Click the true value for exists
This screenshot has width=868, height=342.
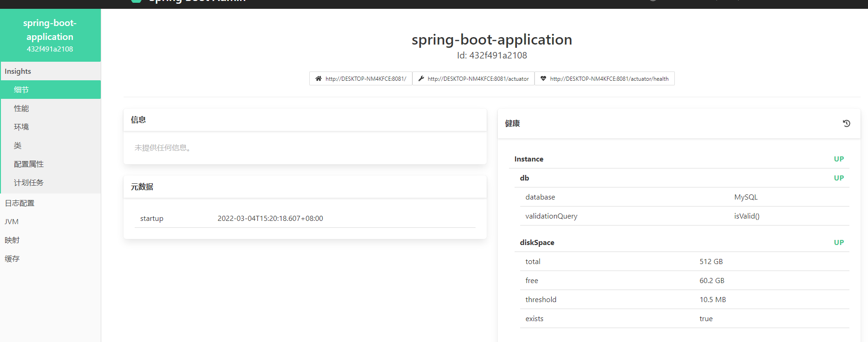706,318
